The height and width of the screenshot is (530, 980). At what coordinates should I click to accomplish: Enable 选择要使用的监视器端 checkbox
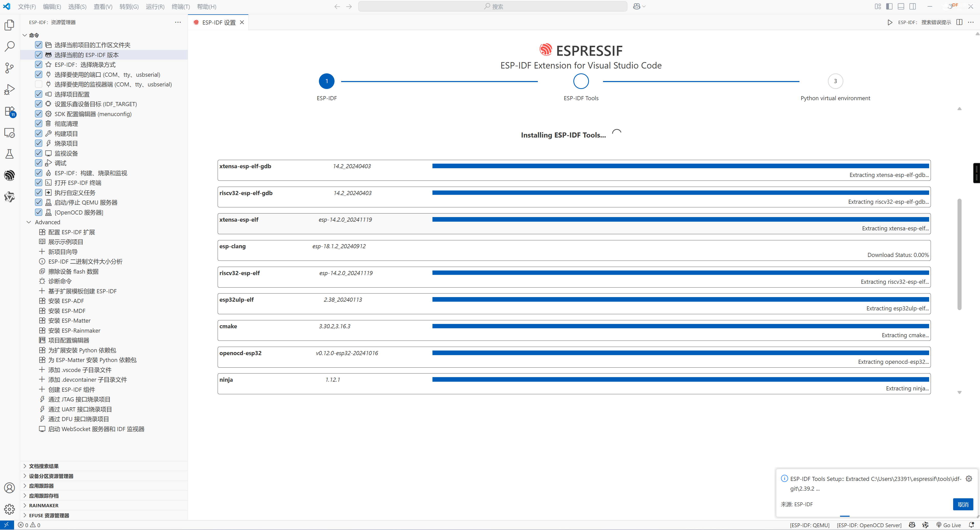point(38,84)
